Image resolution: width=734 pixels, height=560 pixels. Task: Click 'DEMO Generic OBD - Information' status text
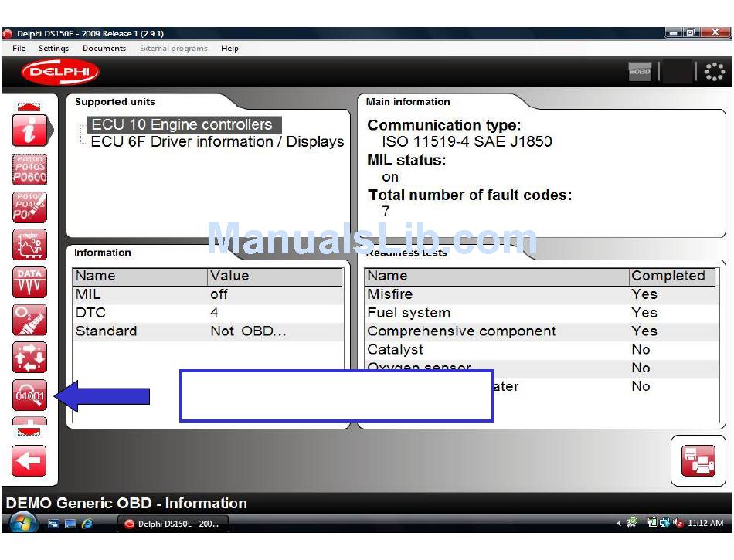(x=127, y=503)
